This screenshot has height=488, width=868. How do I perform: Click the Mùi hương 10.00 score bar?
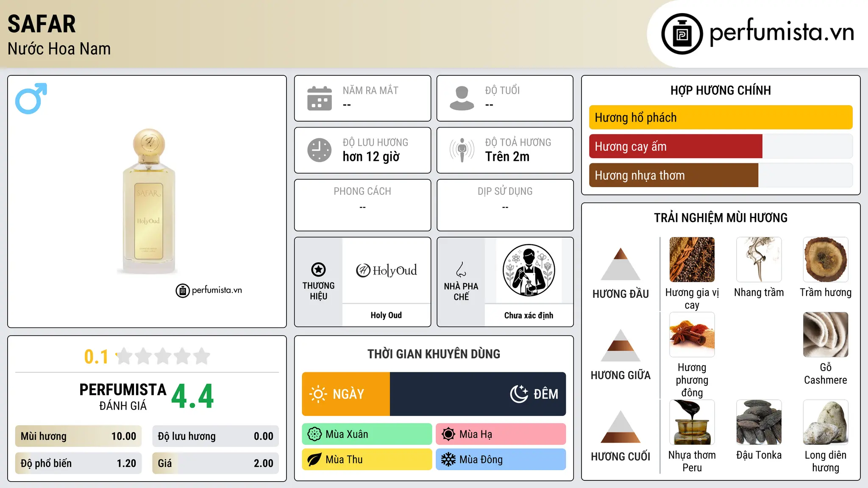click(78, 436)
